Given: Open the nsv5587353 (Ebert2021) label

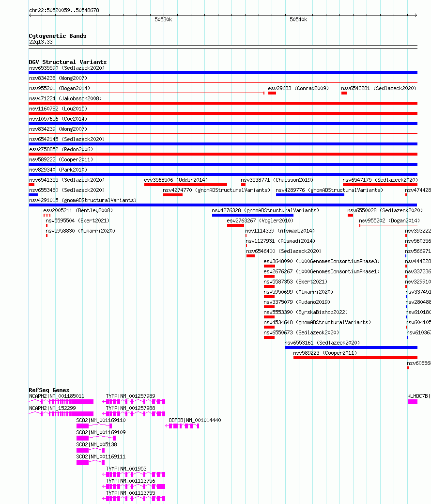Looking at the screenshot, I should point(295,282).
